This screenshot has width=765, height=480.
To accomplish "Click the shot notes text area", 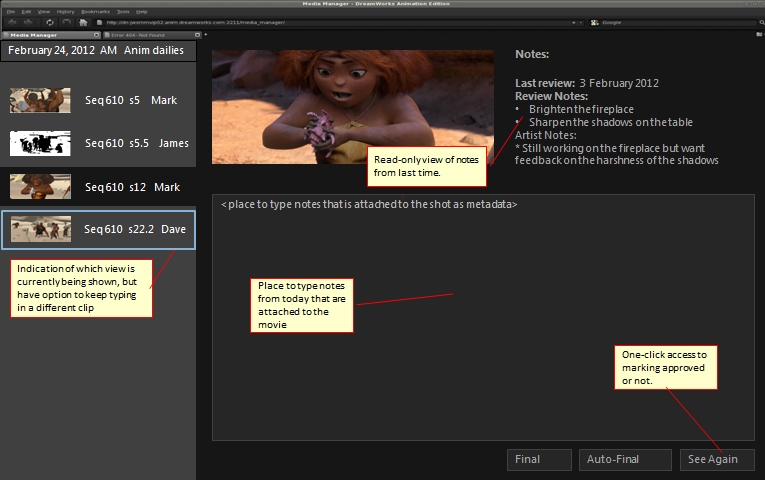I will tap(483, 317).
